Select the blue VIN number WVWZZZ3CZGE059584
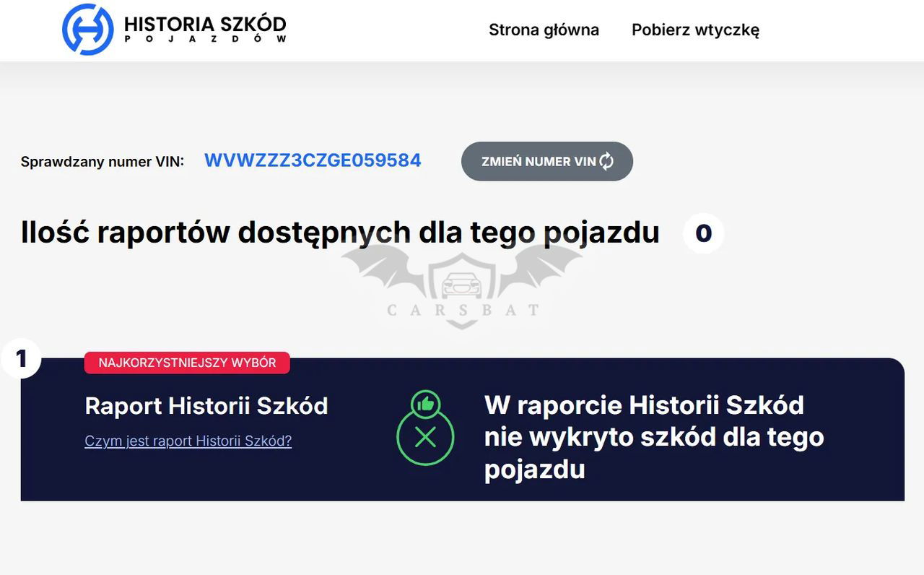 tap(313, 160)
